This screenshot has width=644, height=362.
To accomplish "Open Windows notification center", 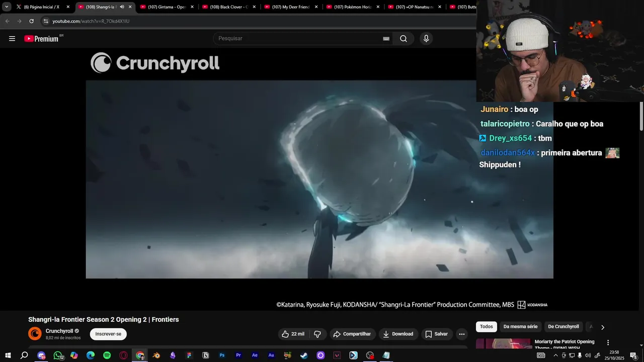I will coord(633,355).
